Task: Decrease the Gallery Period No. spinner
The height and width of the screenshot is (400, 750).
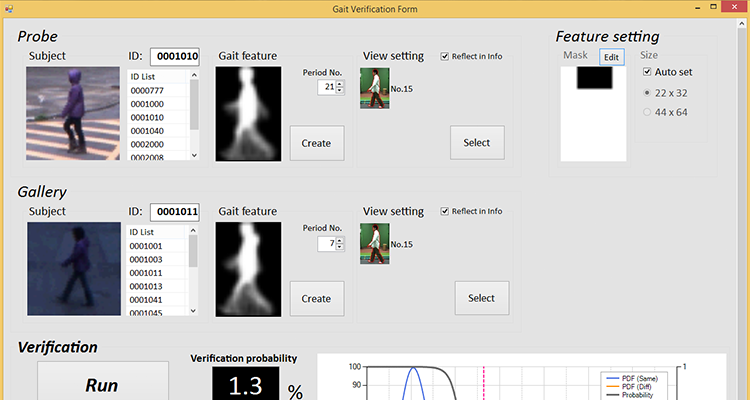Action: click(x=340, y=248)
